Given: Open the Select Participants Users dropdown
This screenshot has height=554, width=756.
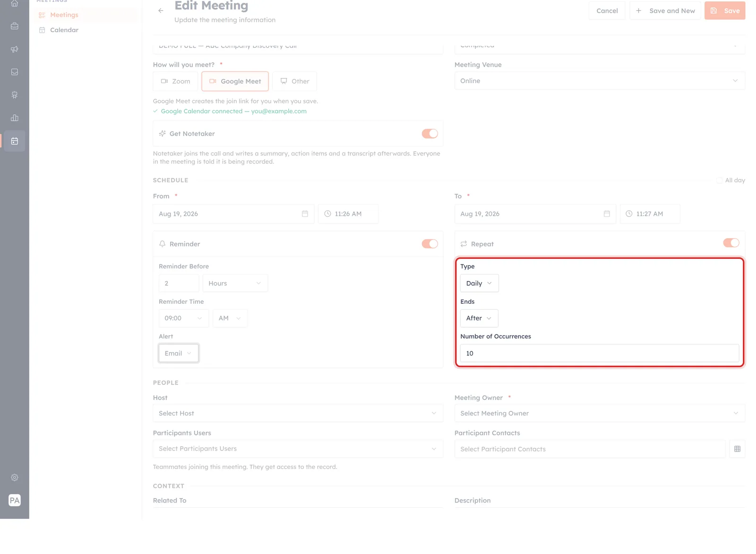Looking at the screenshot, I should pos(298,449).
